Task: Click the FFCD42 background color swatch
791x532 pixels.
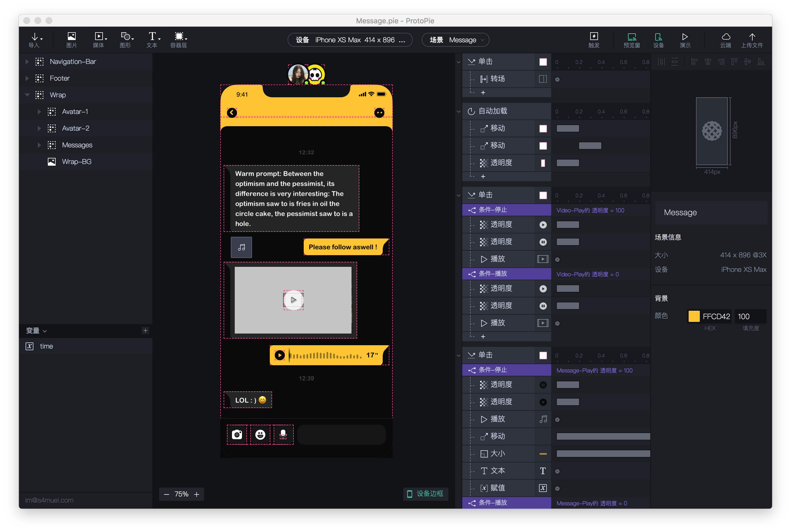Action: pos(694,316)
